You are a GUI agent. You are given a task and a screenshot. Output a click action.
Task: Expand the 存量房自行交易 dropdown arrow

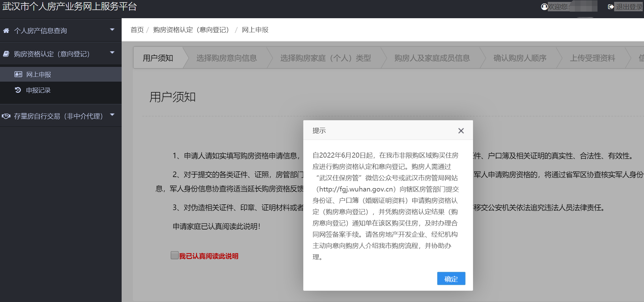112,115
